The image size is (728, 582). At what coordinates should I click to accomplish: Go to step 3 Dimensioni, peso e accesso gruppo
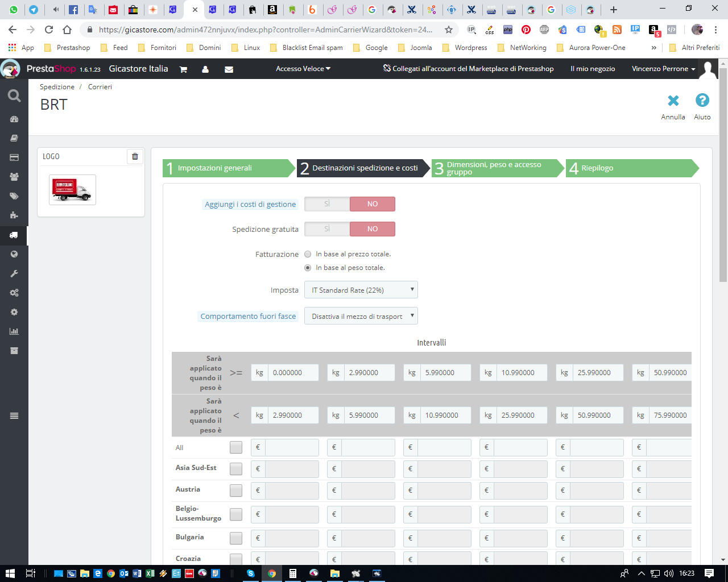coord(498,168)
